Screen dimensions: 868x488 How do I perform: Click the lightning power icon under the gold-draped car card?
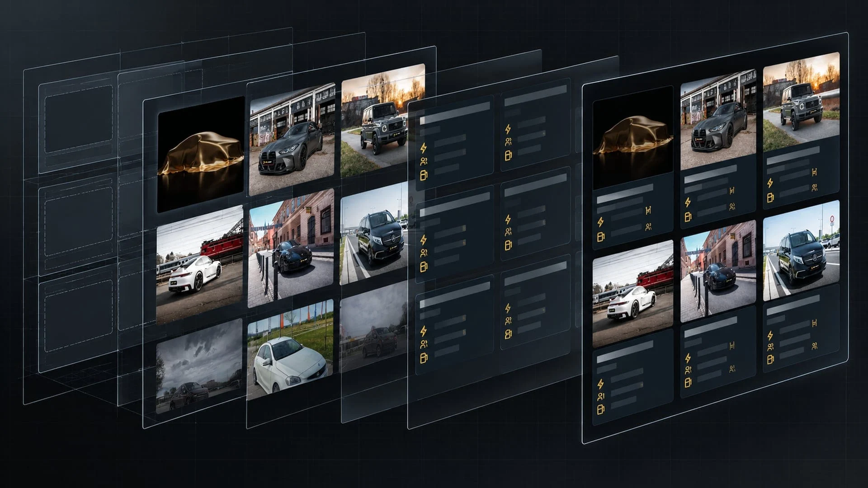600,222
